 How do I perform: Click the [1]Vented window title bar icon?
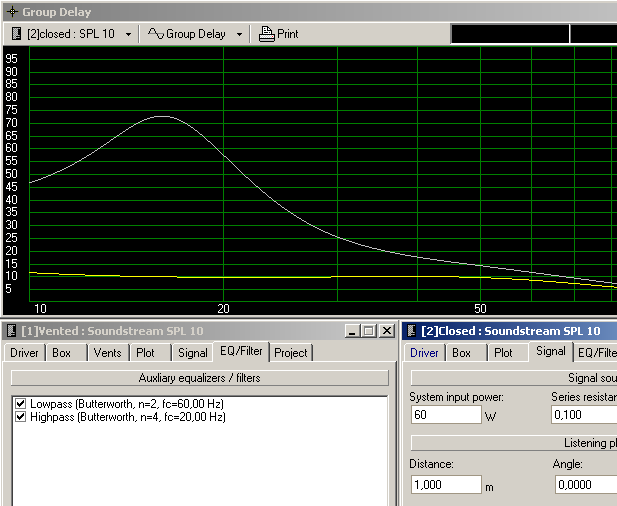(x=11, y=331)
